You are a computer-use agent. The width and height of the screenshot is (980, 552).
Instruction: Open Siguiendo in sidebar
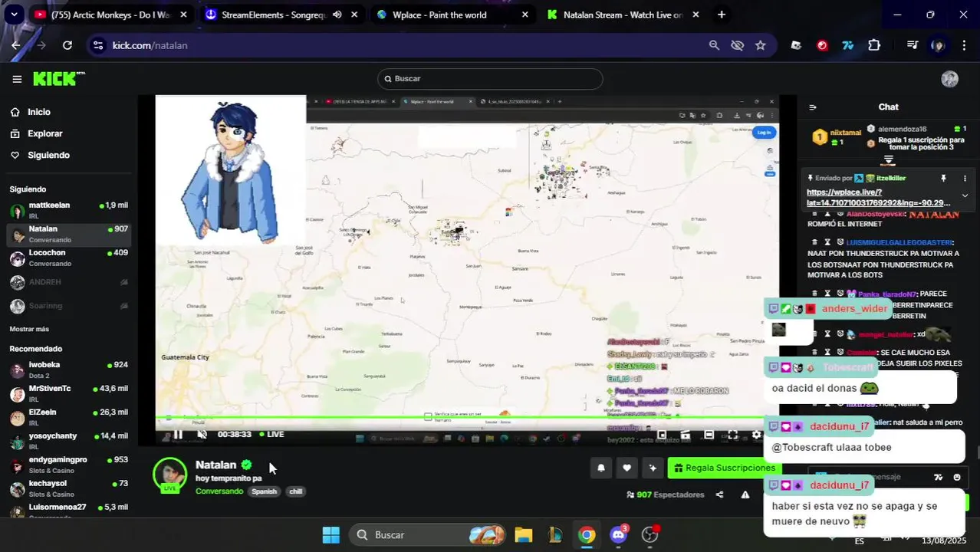[48, 155]
